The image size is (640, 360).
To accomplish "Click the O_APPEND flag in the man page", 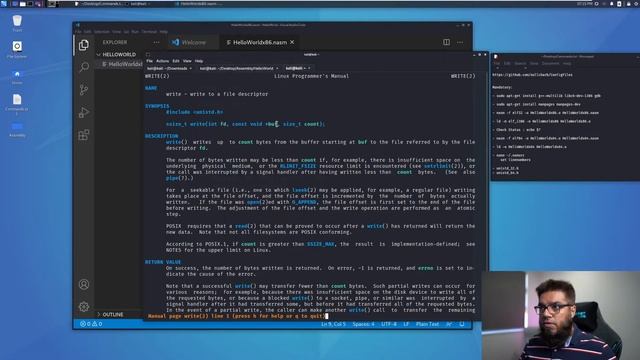I will click(304, 202).
